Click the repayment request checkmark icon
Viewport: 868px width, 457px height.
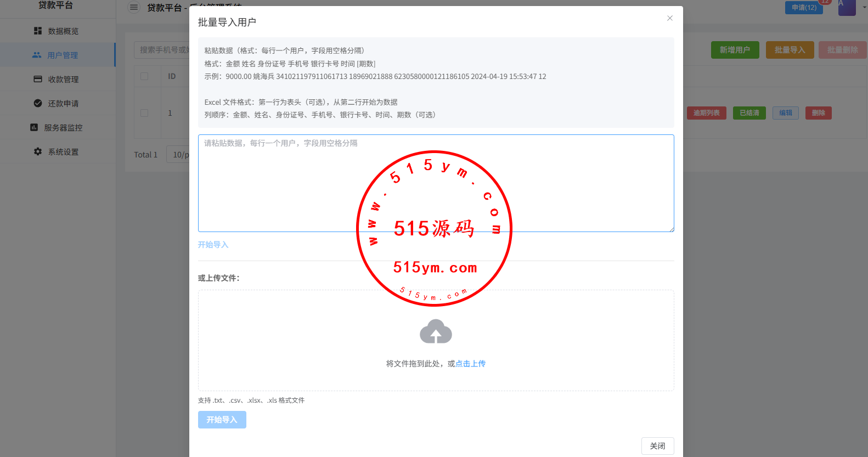(x=38, y=104)
